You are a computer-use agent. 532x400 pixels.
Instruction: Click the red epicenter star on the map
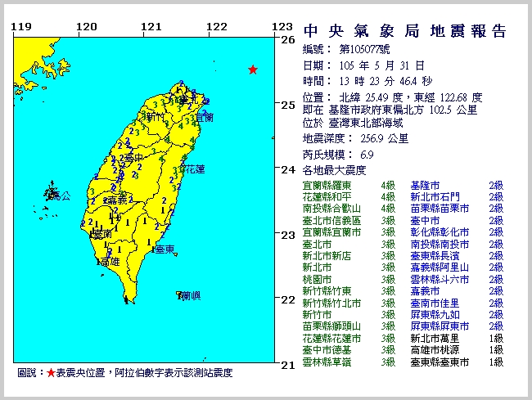(253, 70)
